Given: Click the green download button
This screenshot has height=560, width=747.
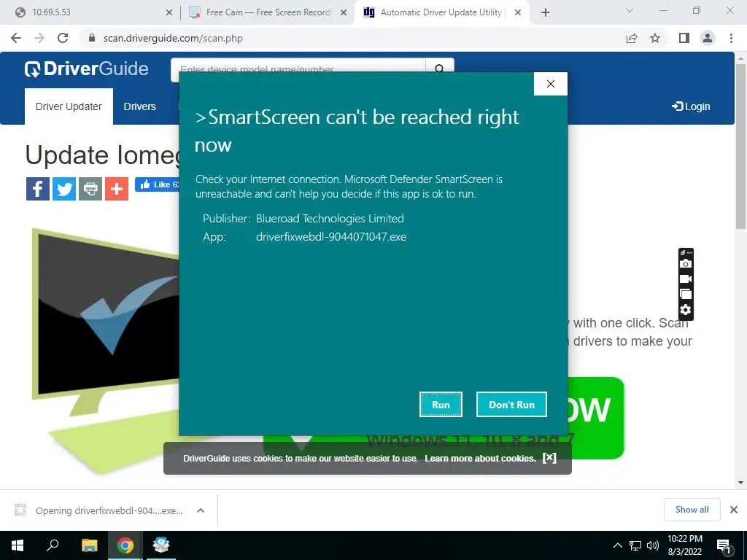Looking at the screenshot, I should (595, 418).
